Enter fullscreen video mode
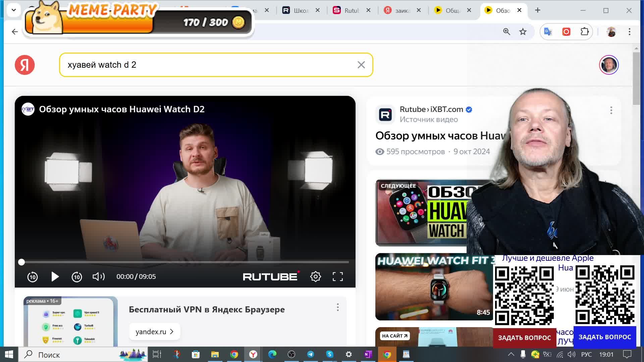Image resolution: width=644 pixels, height=362 pixels. point(337,277)
